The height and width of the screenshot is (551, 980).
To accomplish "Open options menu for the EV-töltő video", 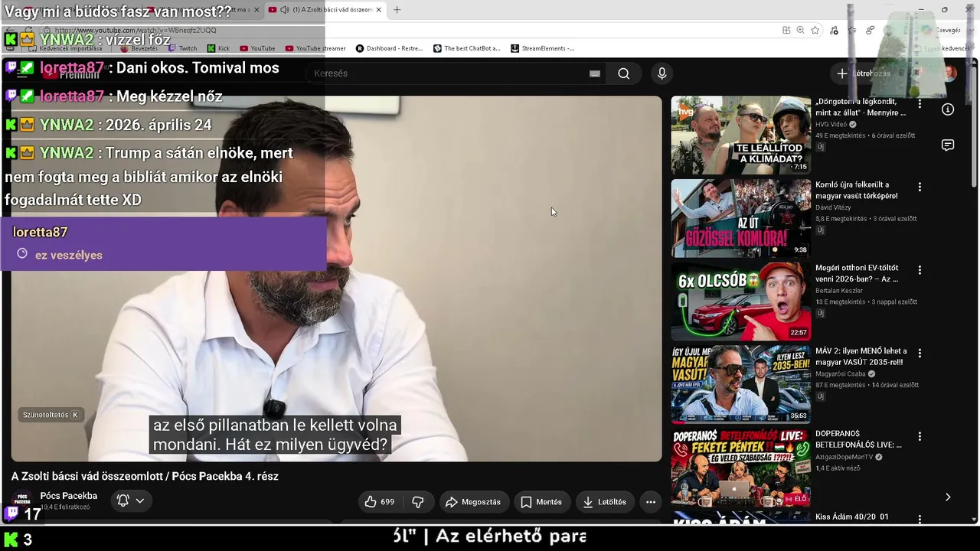I will 920,270.
